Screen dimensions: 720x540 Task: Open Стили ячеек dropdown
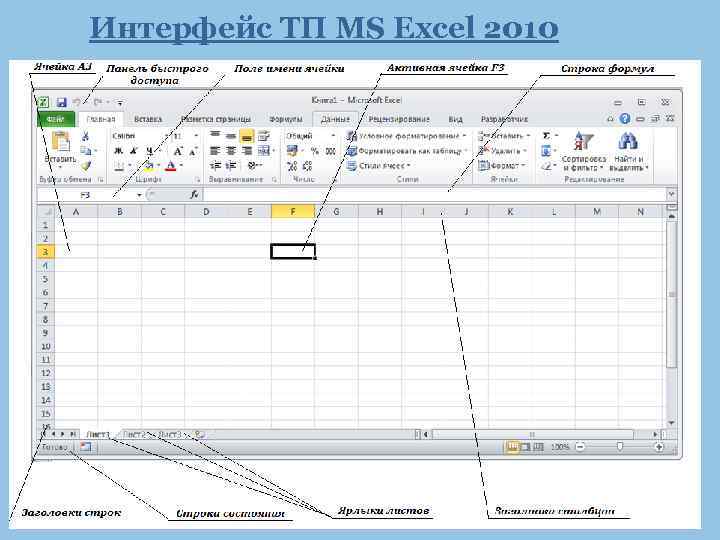[x=378, y=166]
